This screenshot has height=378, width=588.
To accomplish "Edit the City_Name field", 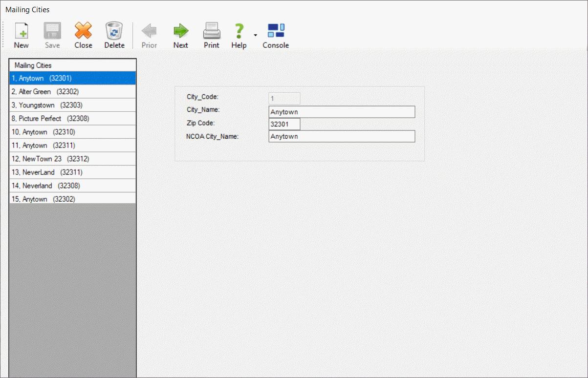I will (x=342, y=112).
